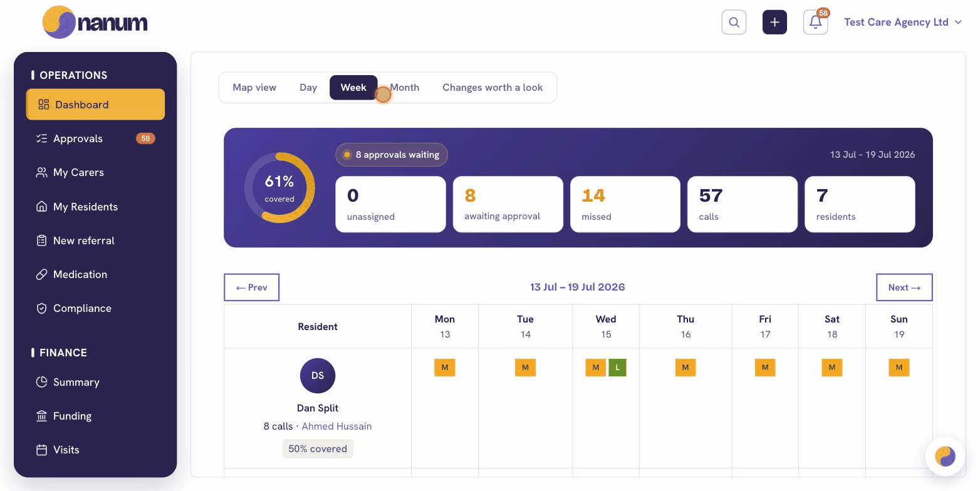Click the Summary pie chart icon
Screen dimensions: 980x491
tap(42, 382)
